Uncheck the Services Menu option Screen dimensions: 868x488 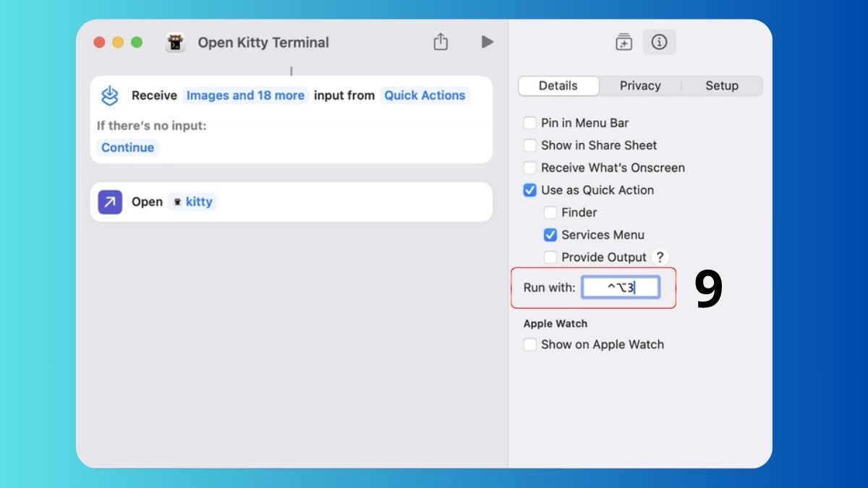click(x=550, y=235)
